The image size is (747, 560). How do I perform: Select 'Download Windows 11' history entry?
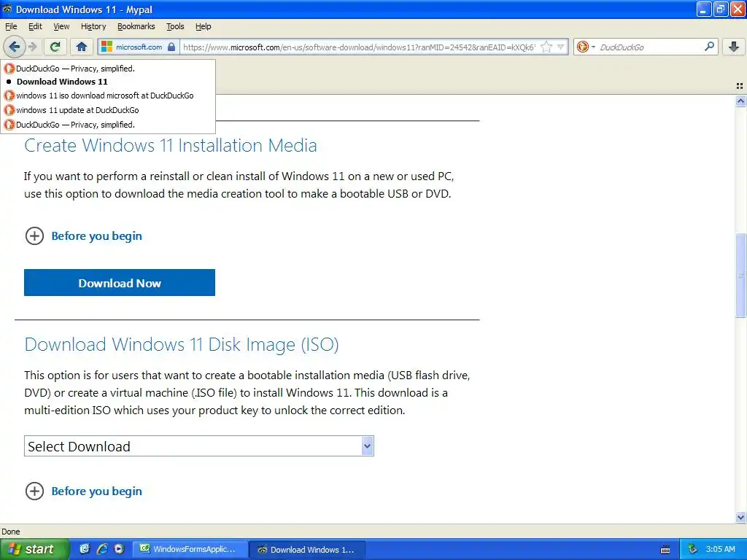point(108,82)
